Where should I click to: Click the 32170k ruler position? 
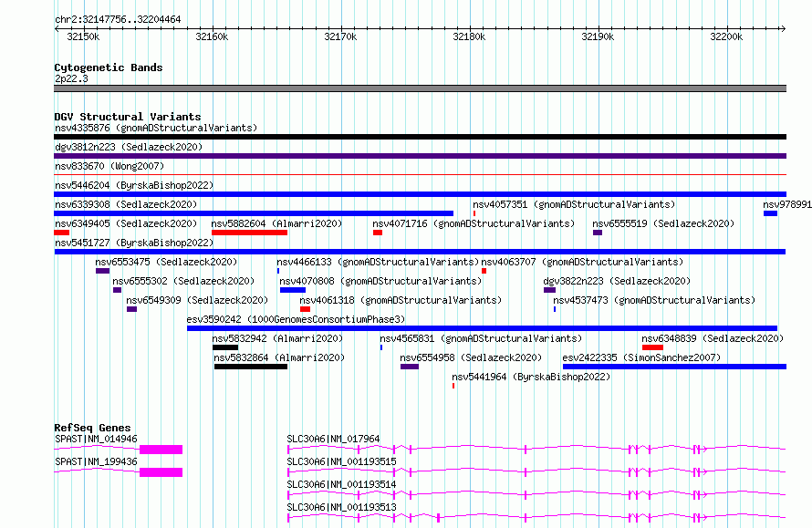point(340,36)
